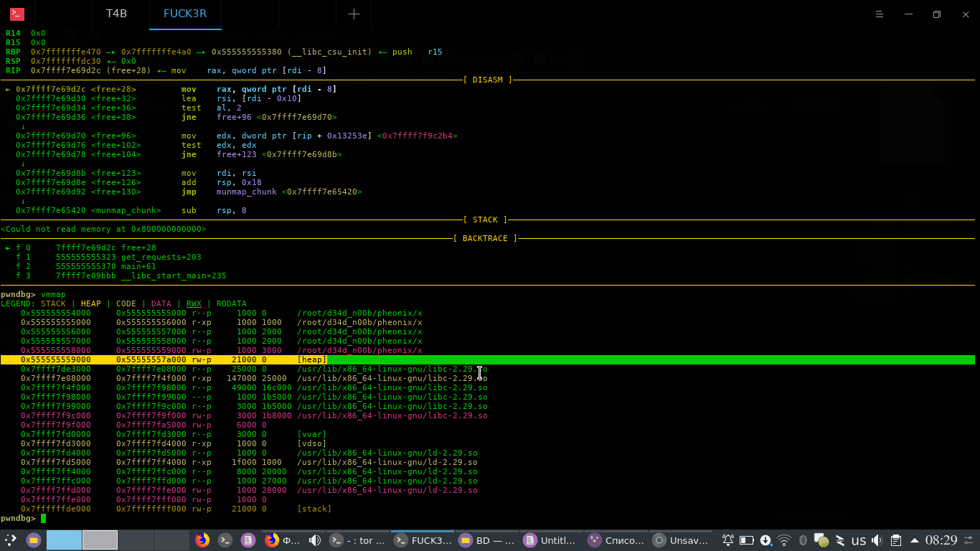Switch to the fourth virtual desktop in pager
The height and width of the screenshot is (551, 980).
click(x=171, y=540)
